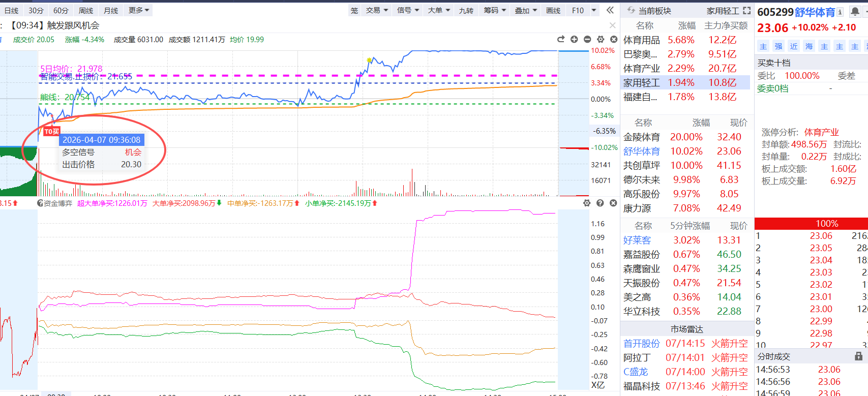
Task: Close the 09:34 触发跟风机会 notification
Action: 612,25
